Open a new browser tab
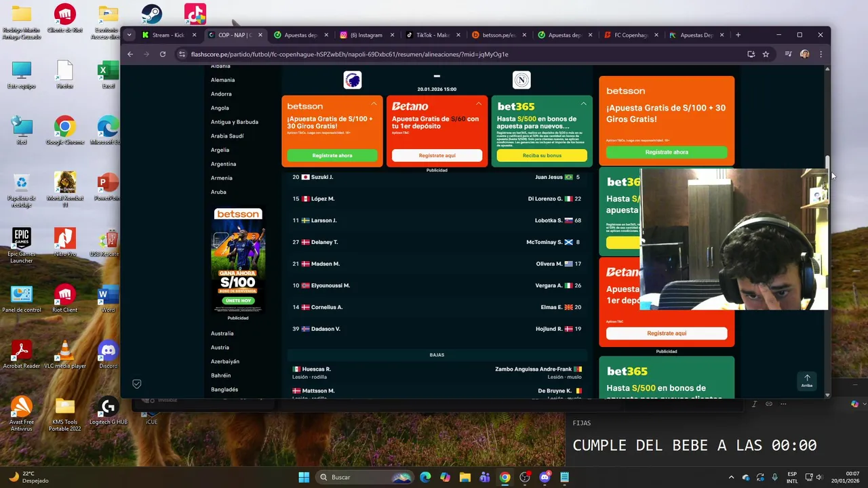868x488 pixels. pyautogui.click(x=738, y=35)
